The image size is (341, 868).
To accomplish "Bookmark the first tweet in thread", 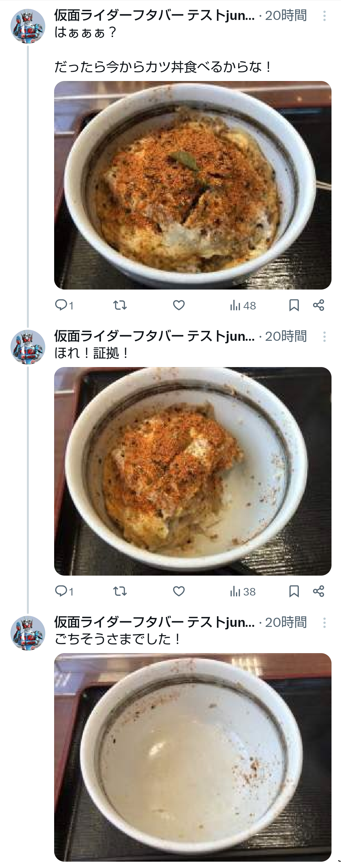I will [294, 305].
